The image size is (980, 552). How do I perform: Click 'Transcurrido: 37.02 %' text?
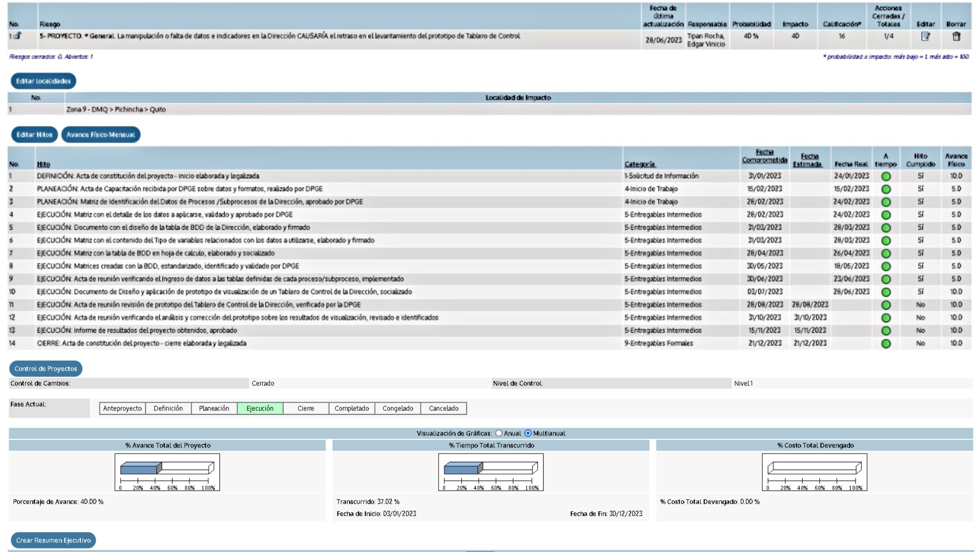tap(368, 502)
